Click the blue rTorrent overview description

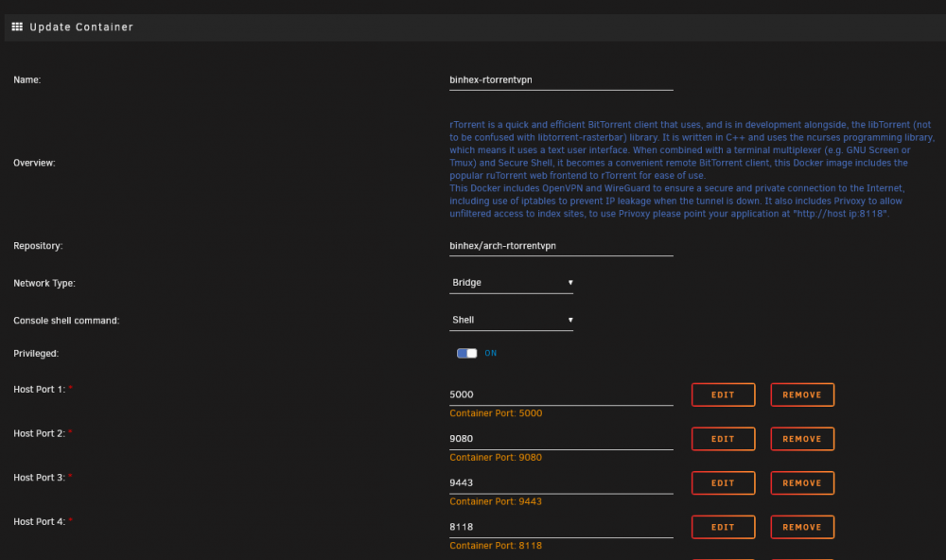692,169
